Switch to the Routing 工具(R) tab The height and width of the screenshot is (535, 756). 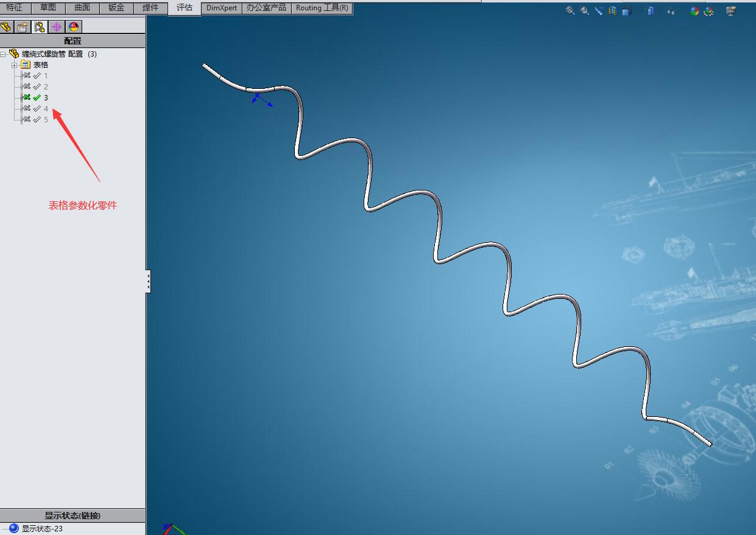click(322, 8)
